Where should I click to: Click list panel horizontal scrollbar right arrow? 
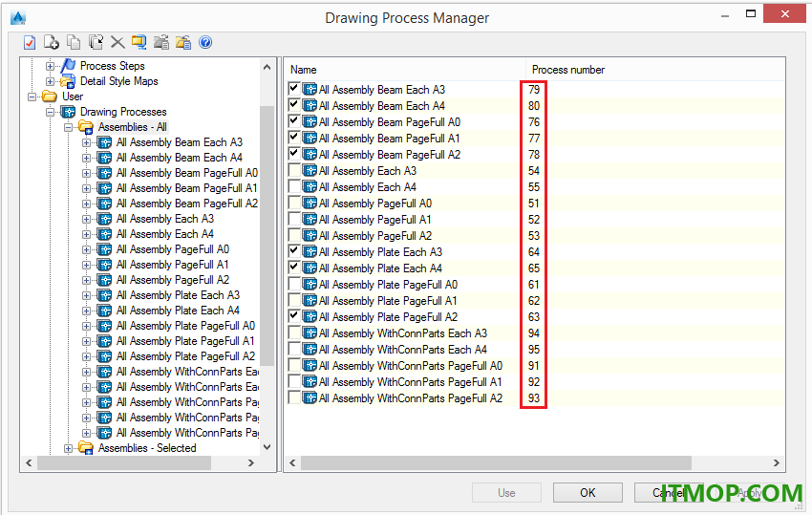click(x=777, y=462)
